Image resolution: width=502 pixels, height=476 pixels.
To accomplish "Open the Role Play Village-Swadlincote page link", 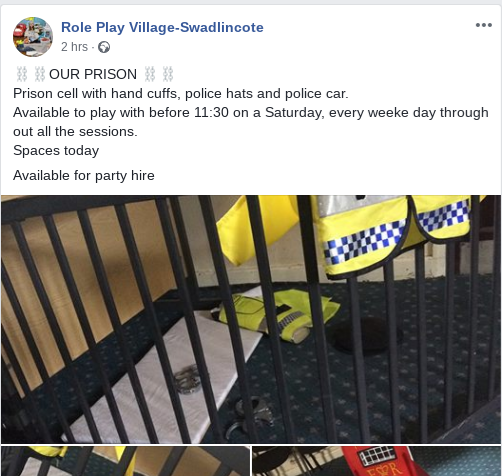I will click(x=162, y=27).
